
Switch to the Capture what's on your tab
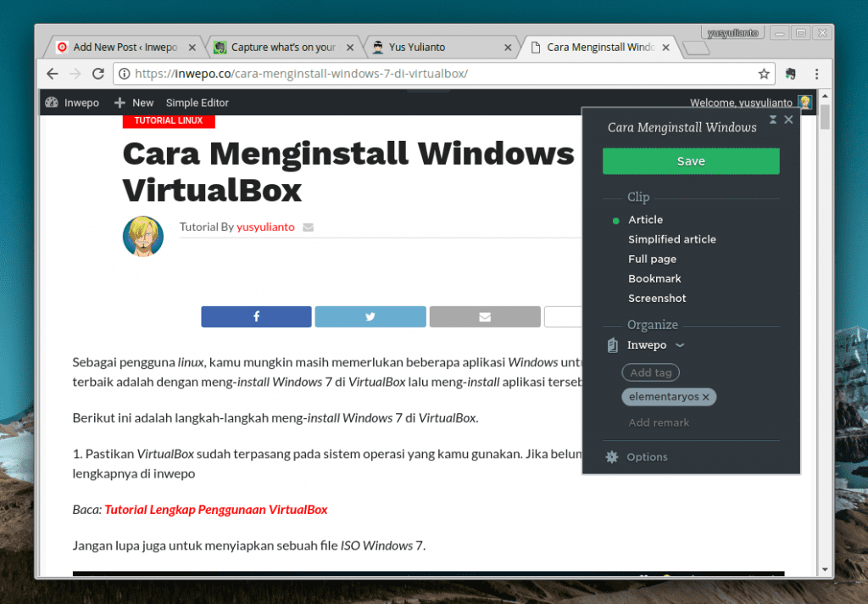pyautogui.click(x=283, y=48)
